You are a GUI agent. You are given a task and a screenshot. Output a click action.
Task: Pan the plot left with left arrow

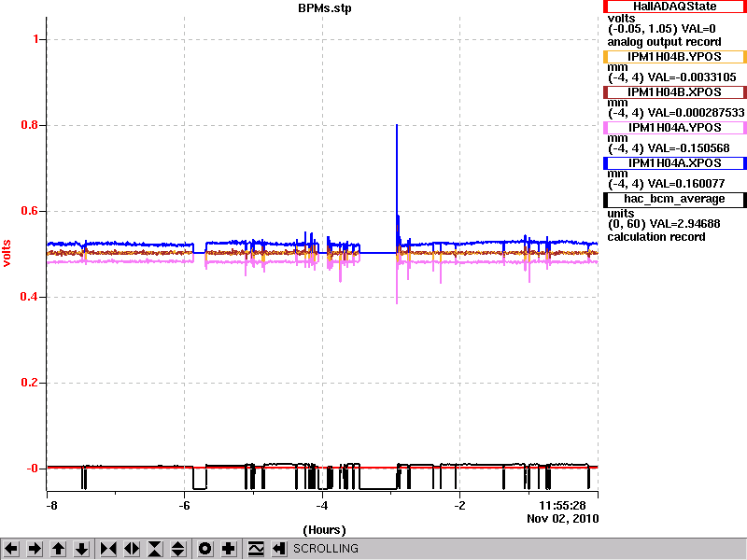(x=11, y=549)
